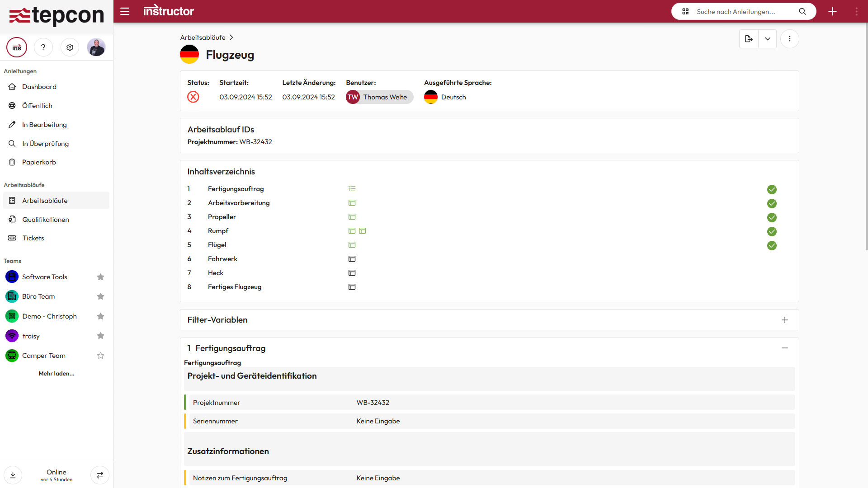Go to Qualifikationen in sidebar

click(x=46, y=220)
